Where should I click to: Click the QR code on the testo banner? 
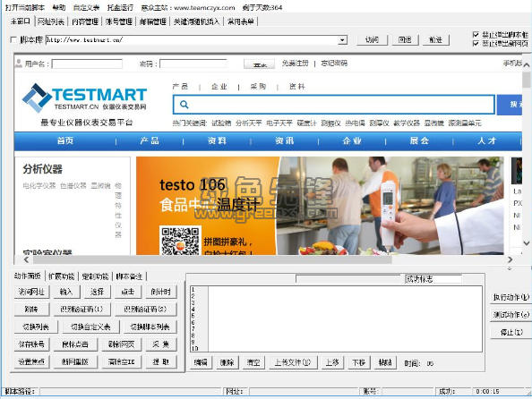point(180,241)
